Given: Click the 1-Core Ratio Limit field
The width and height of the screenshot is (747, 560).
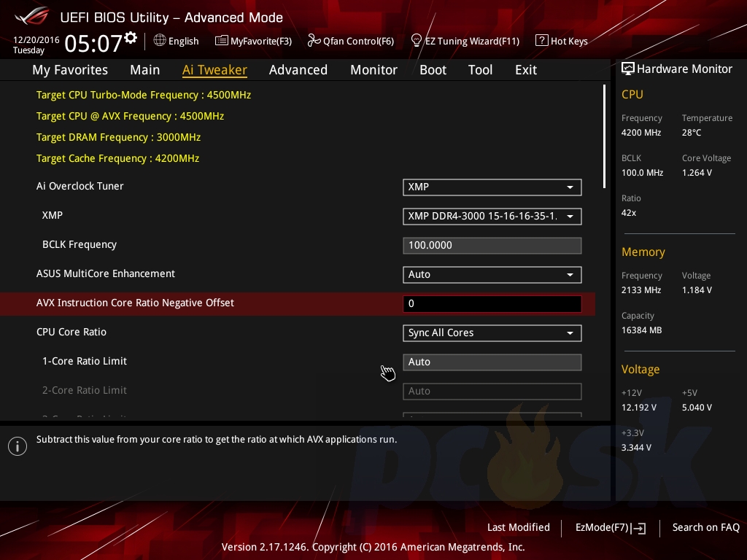Looking at the screenshot, I should [492, 362].
